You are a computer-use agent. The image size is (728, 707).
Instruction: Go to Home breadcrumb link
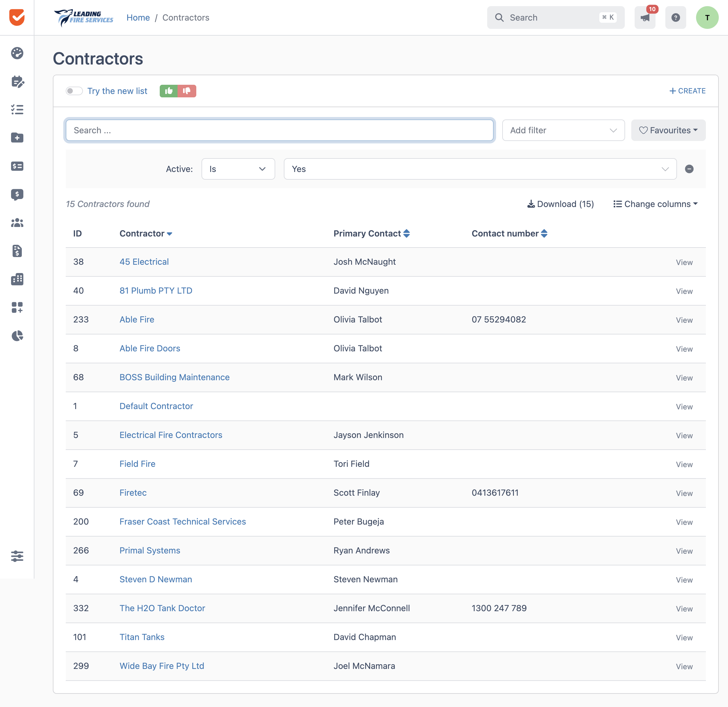click(138, 18)
